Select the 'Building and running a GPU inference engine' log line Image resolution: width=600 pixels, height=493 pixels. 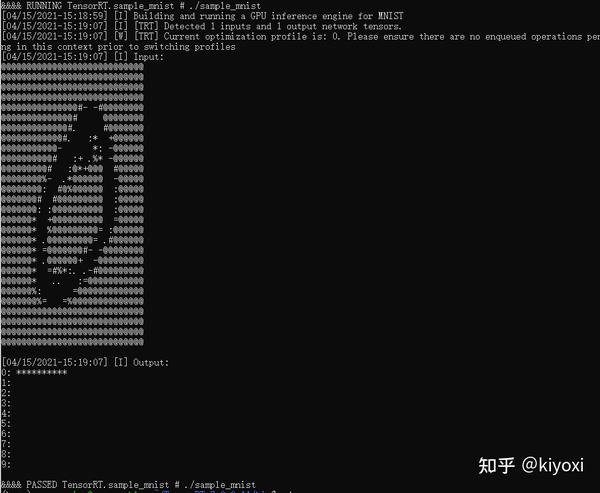(202, 16)
